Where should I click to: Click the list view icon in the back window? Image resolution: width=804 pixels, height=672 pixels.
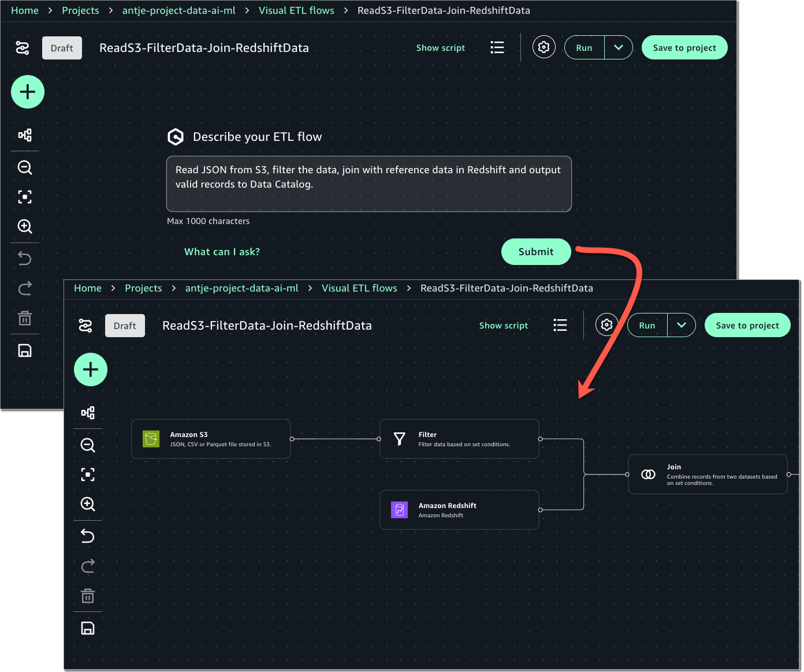(x=497, y=47)
